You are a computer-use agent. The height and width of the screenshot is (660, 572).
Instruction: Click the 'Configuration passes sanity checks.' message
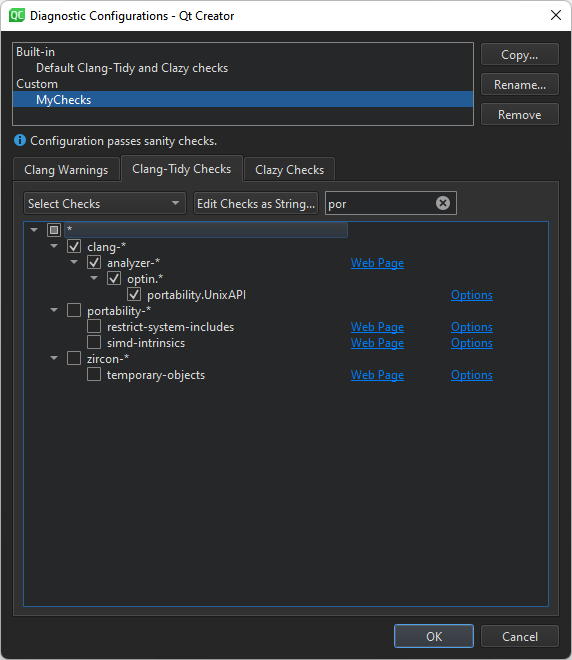pos(124,141)
